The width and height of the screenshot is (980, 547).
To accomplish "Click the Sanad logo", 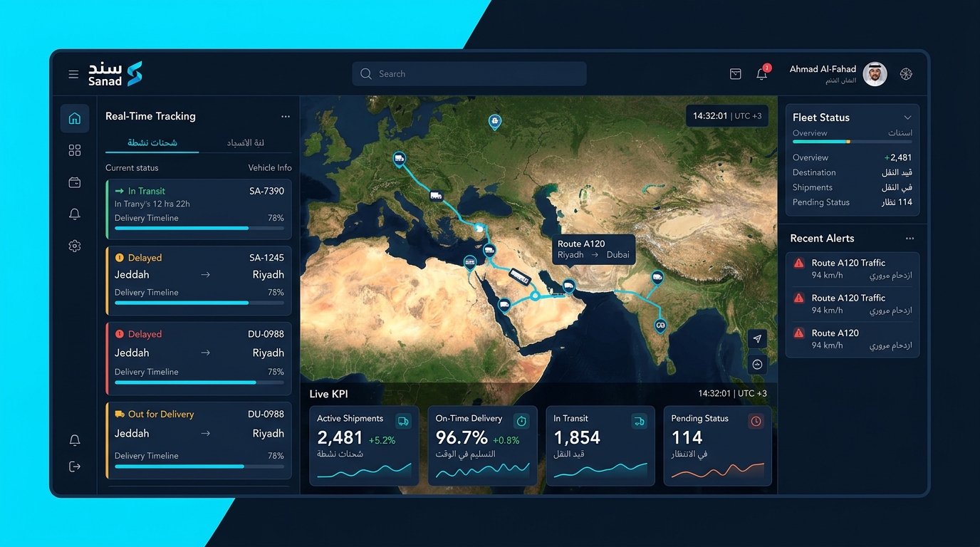I will (115, 74).
